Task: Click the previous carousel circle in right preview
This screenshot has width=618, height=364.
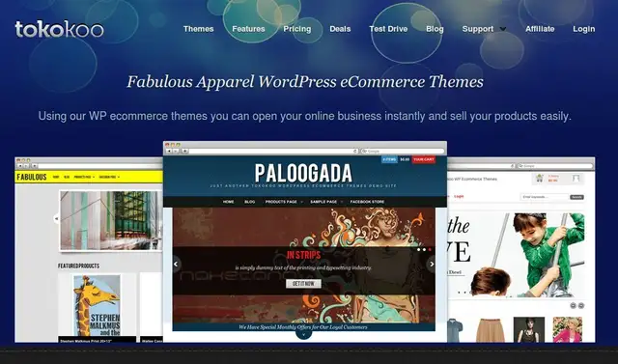Action: click(573, 305)
